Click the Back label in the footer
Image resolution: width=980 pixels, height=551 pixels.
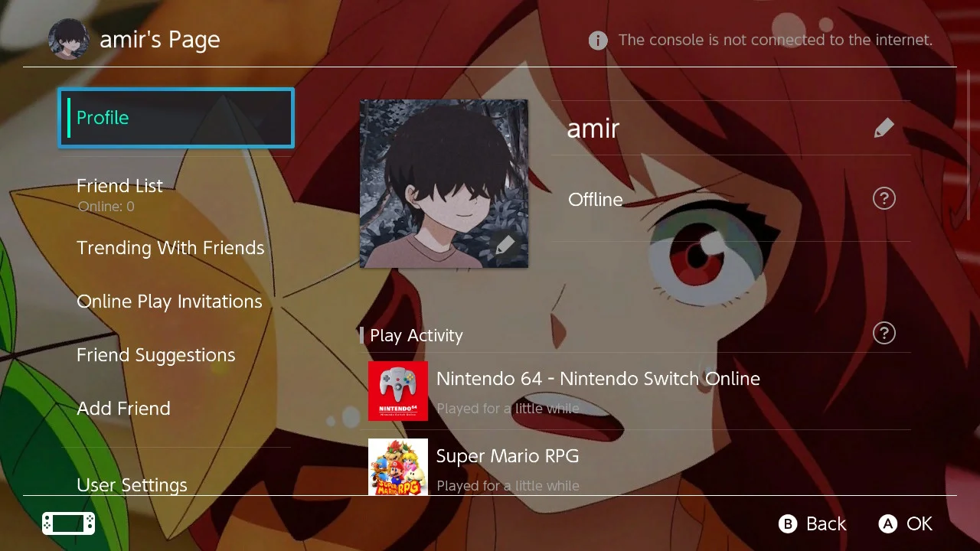(826, 524)
